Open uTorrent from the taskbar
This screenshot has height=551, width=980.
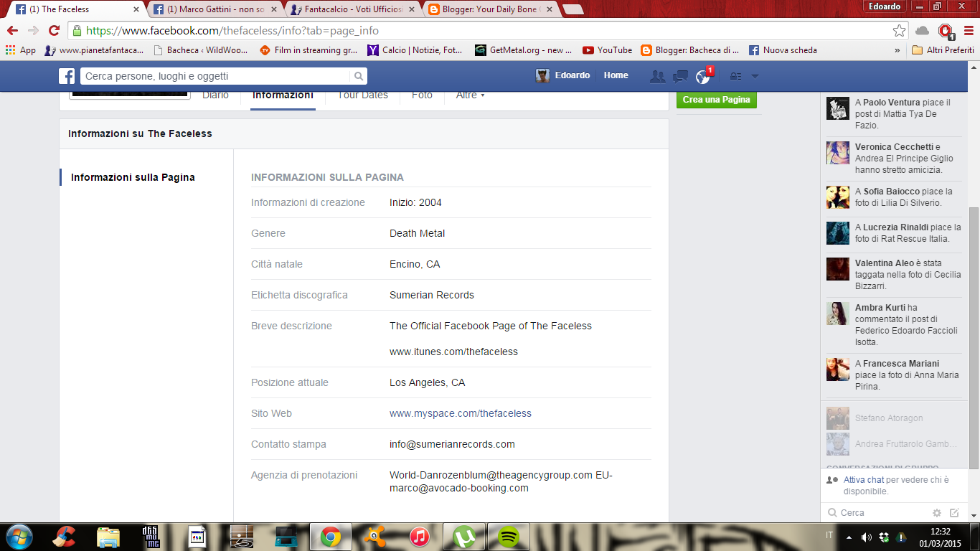[x=464, y=537]
